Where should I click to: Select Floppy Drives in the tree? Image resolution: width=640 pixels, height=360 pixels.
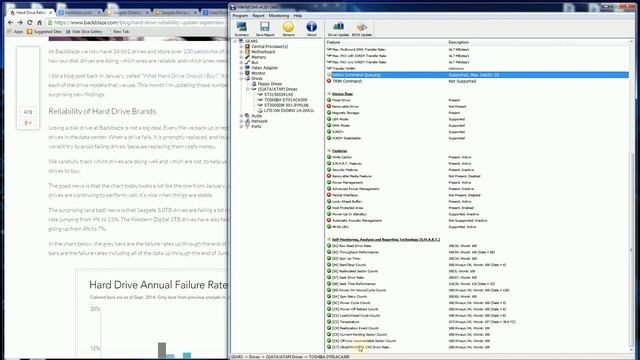click(x=269, y=84)
